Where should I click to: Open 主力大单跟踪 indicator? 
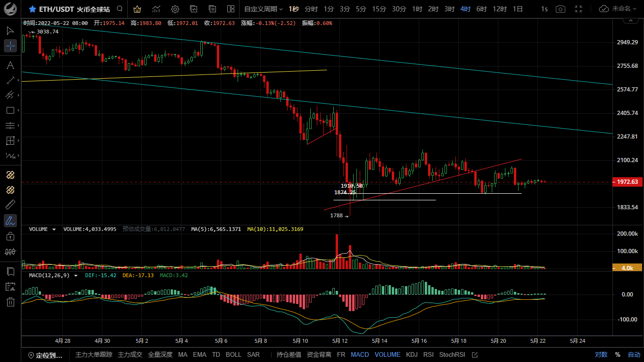(x=94, y=355)
